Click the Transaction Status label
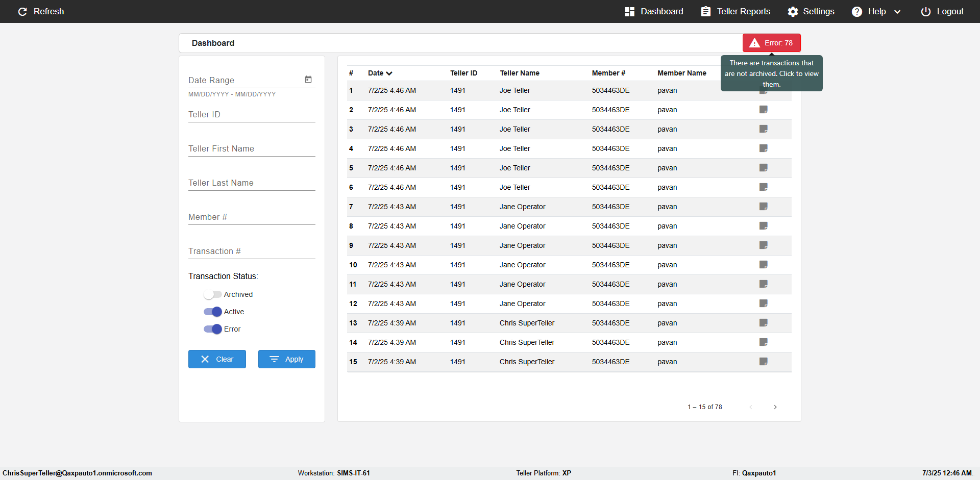The height and width of the screenshot is (480, 980). pyautogui.click(x=223, y=276)
